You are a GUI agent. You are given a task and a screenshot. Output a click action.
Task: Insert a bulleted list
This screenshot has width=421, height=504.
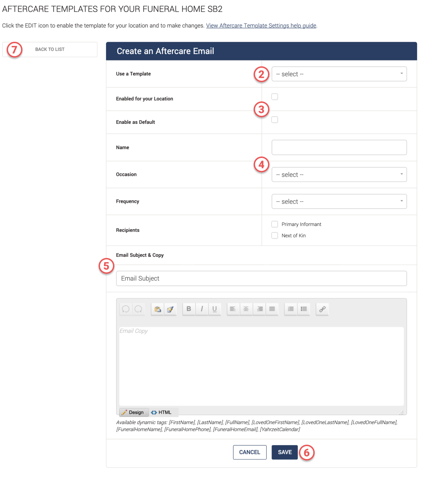tap(304, 309)
